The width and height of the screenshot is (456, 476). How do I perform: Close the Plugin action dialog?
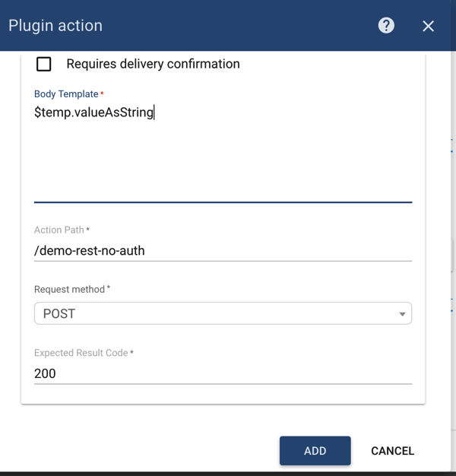tap(428, 26)
